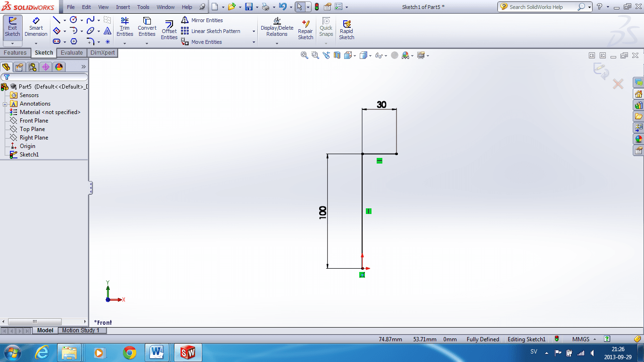This screenshot has width=644, height=362.
Task: Open the Section View tool
Action: click(337, 55)
